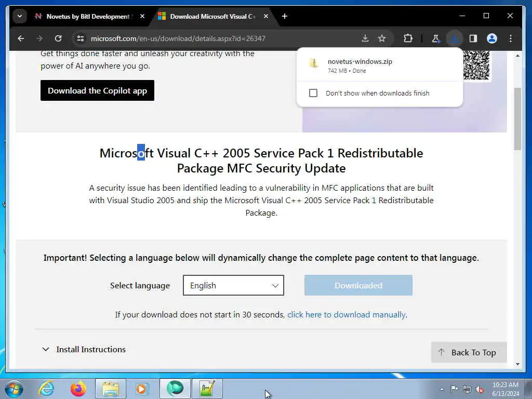
Task: Click the muted volume tray icon
Action: tap(480, 389)
